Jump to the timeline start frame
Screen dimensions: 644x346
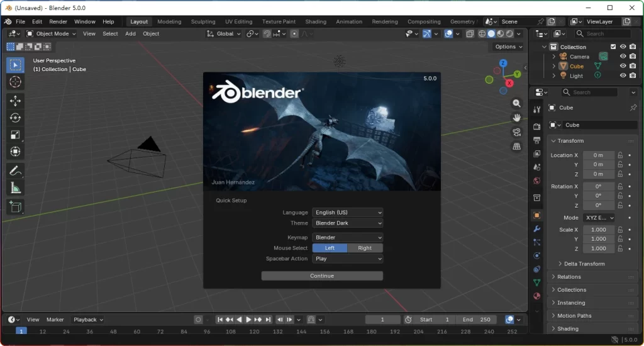point(220,320)
